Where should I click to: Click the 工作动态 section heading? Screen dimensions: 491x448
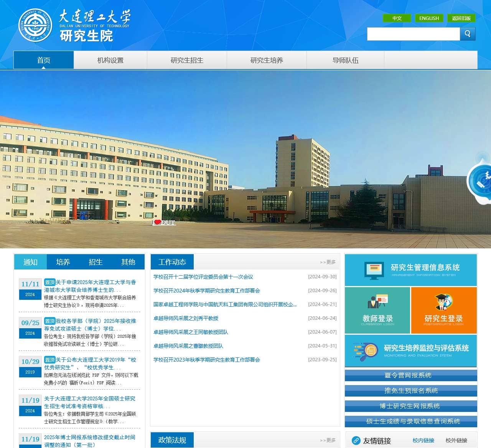click(172, 262)
